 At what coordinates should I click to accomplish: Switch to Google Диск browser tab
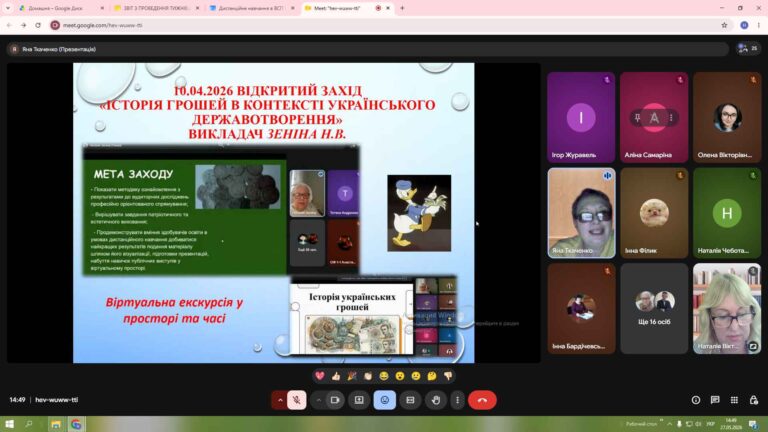[x=61, y=8]
